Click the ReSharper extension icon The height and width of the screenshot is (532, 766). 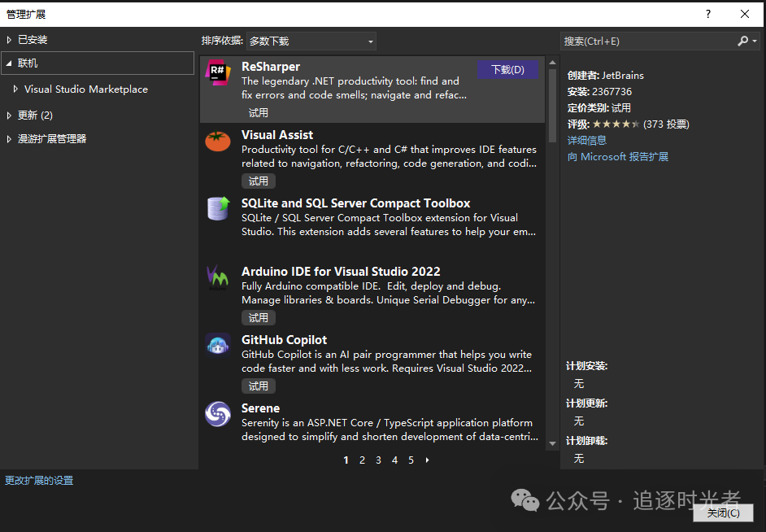point(218,72)
